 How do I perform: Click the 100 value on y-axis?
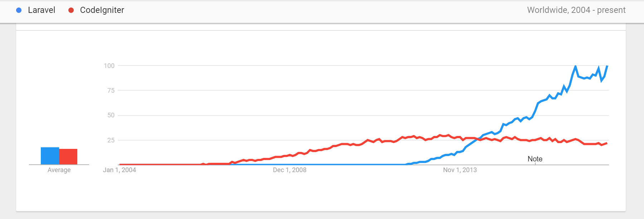109,66
